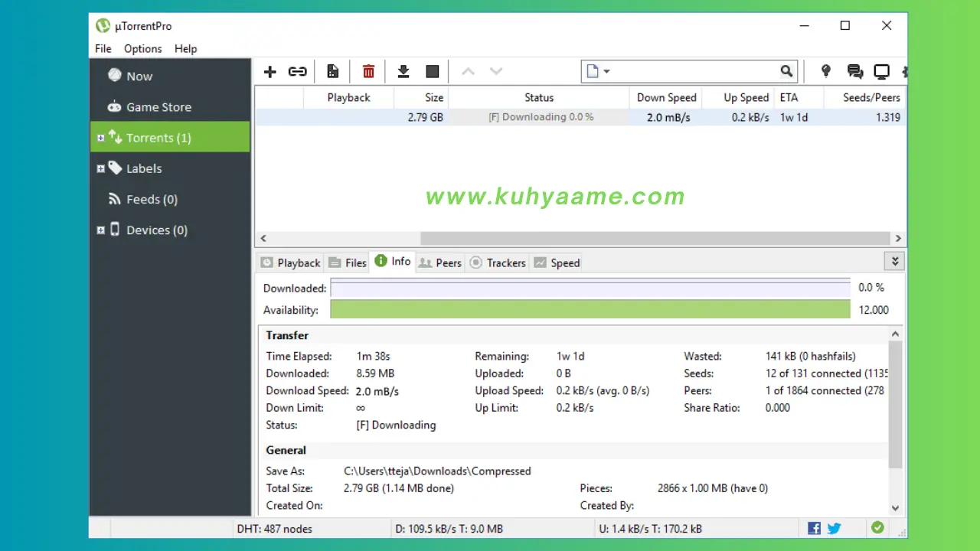980x551 pixels.
Task: Select Labels in the sidebar
Action: point(170,168)
